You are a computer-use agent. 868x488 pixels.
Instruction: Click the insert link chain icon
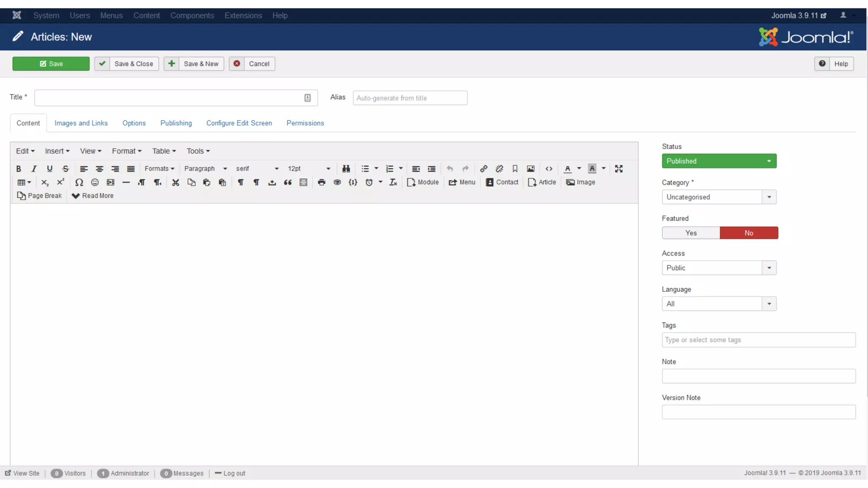[483, 169]
